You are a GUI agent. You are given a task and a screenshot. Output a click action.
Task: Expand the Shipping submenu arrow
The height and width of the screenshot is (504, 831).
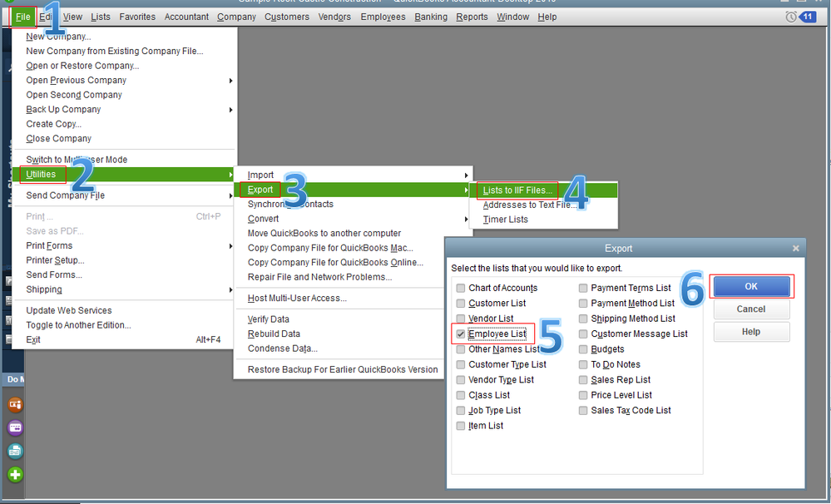pos(230,290)
